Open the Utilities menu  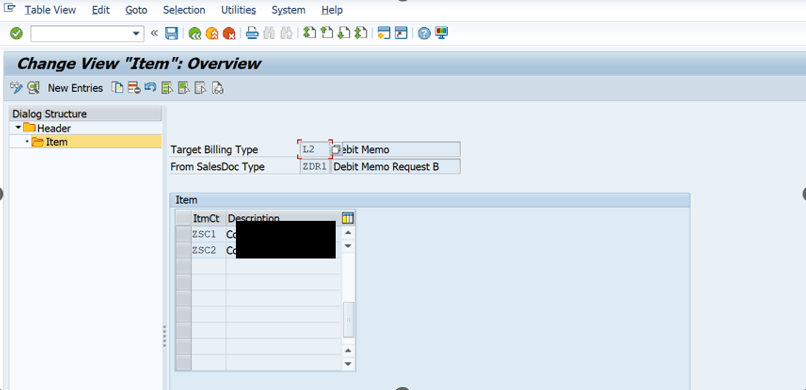click(239, 10)
